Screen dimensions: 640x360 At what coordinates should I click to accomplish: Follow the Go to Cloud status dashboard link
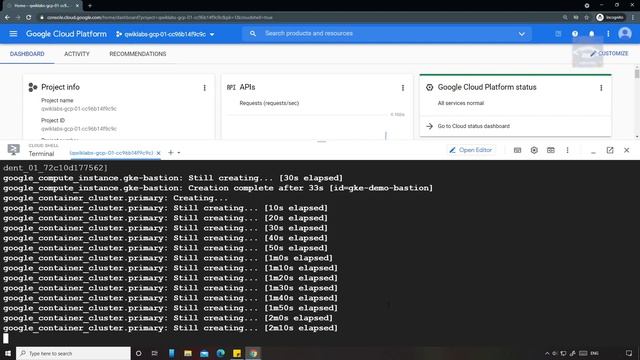pos(473,126)
